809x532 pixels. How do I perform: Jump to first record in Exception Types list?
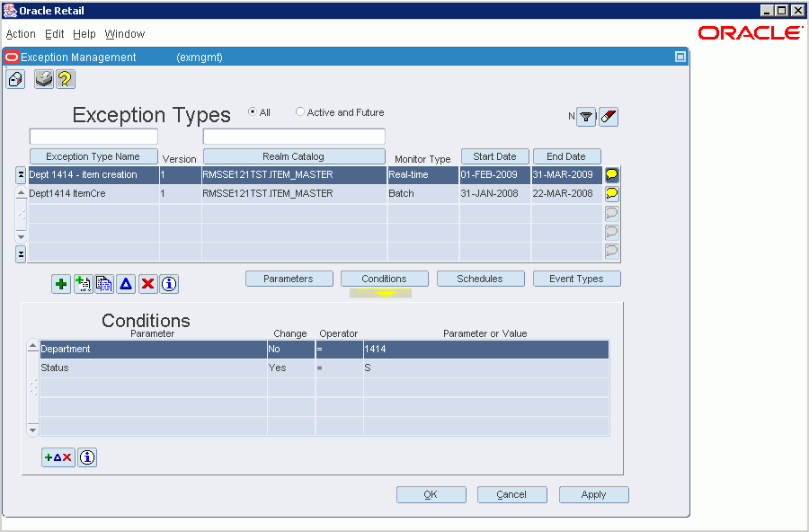pos(21,175)
